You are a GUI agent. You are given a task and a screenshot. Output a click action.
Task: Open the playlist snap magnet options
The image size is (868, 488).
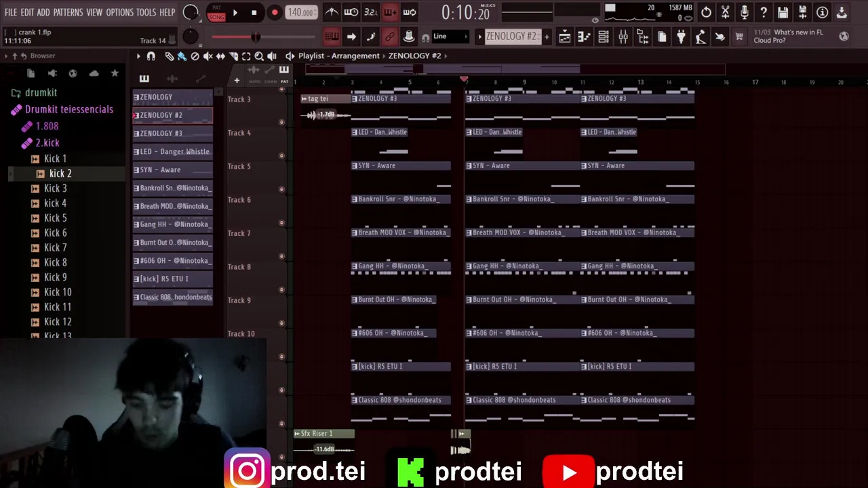(151, 56)
